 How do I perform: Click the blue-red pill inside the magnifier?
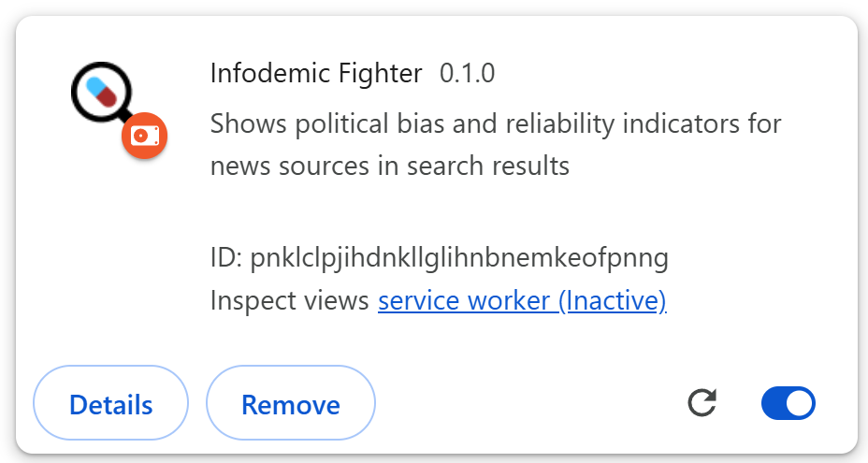click(x=101, y=92)
